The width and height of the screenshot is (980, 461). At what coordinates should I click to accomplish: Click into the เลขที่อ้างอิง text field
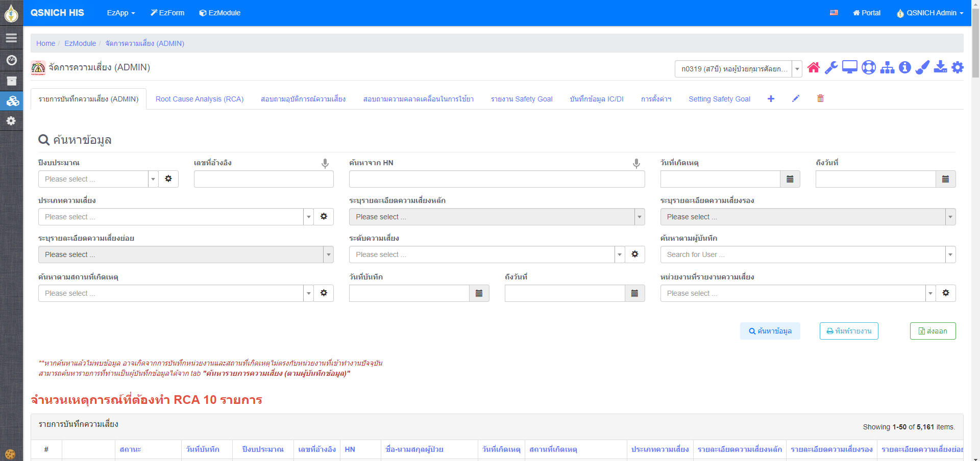click(x=263, y=179)
